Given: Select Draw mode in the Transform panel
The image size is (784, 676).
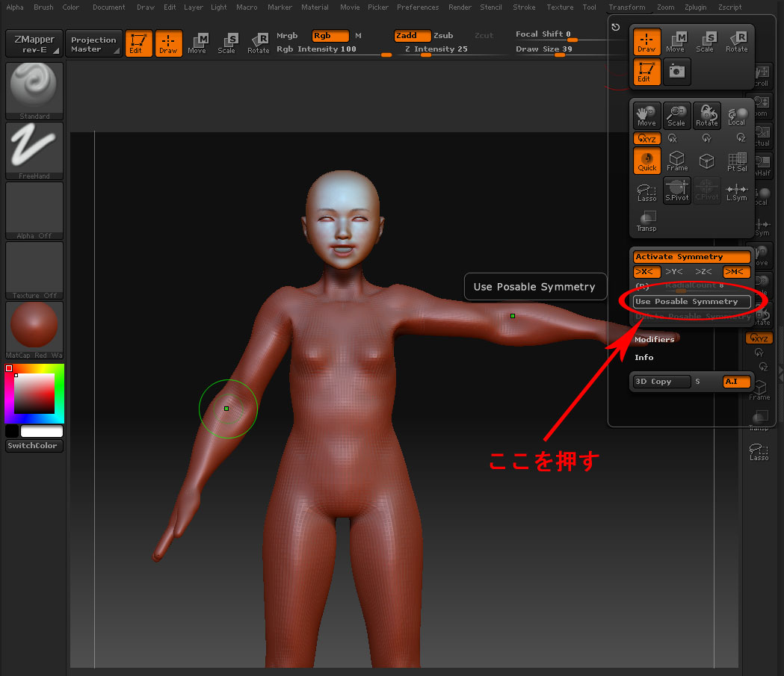Looking at the screenshot, I should point(646,42).
